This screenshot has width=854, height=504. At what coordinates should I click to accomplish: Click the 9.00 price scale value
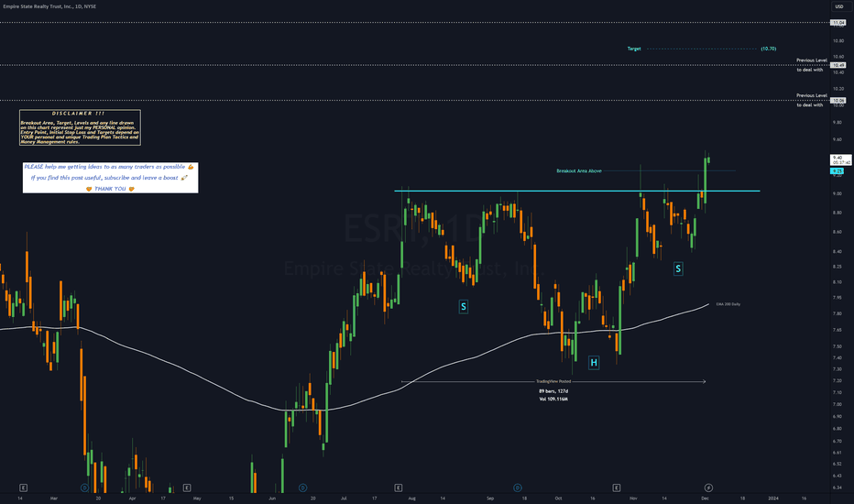point(838,193)
